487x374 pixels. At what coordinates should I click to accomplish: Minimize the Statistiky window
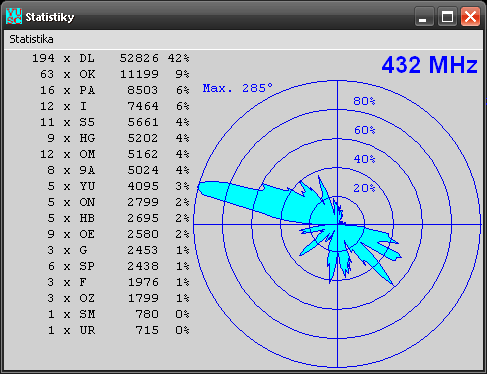point(424,16)
